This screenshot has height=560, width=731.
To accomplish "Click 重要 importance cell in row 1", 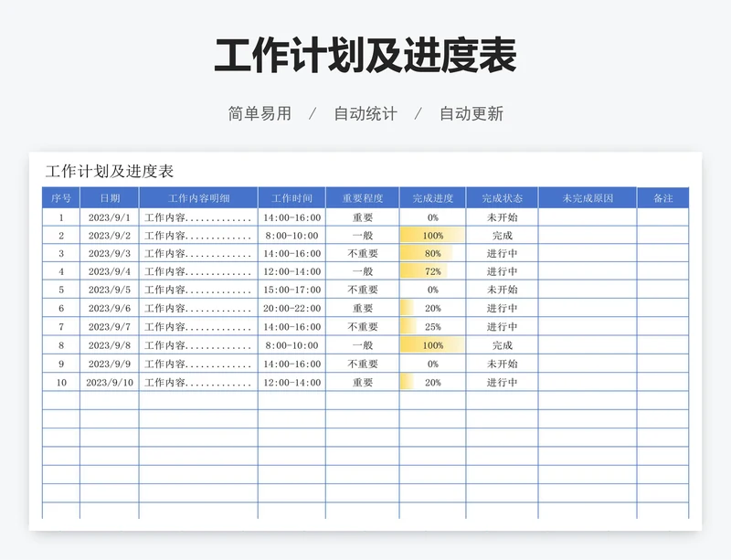I will pos(363,217).
